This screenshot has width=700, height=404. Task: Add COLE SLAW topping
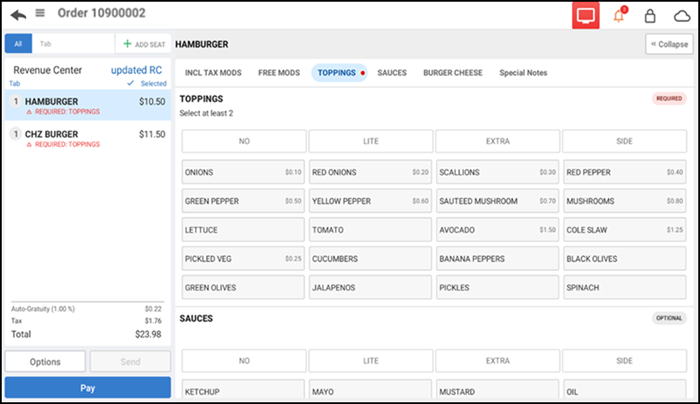[x=625, y=230]
